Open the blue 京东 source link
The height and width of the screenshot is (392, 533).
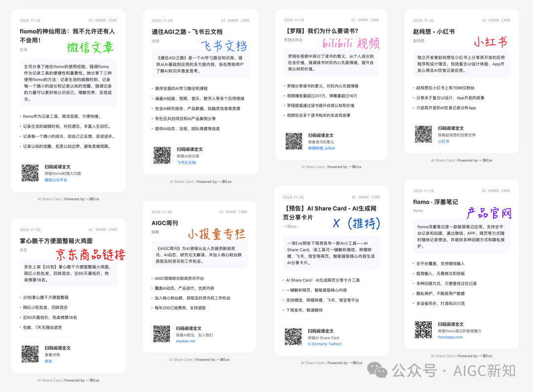(x=48, y=361)
